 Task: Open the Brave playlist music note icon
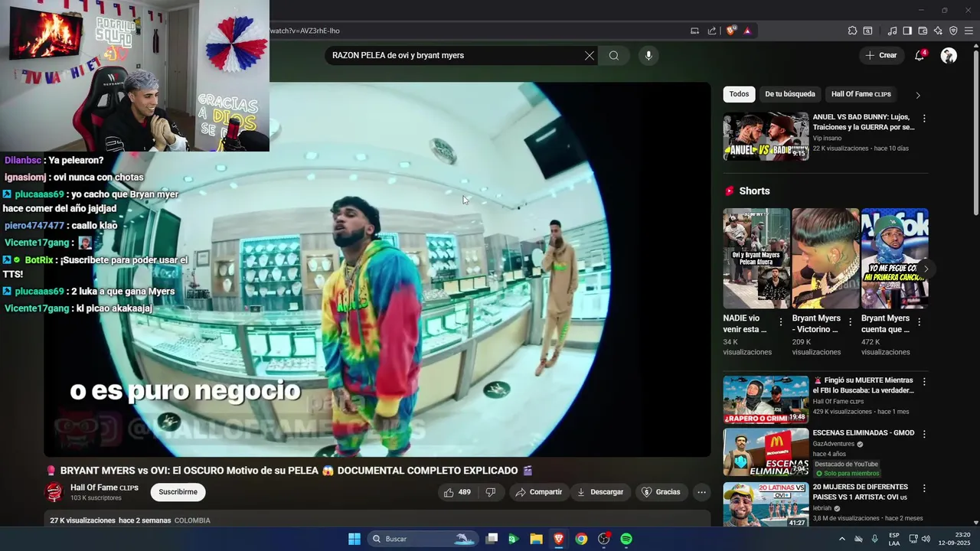point(892,31)
